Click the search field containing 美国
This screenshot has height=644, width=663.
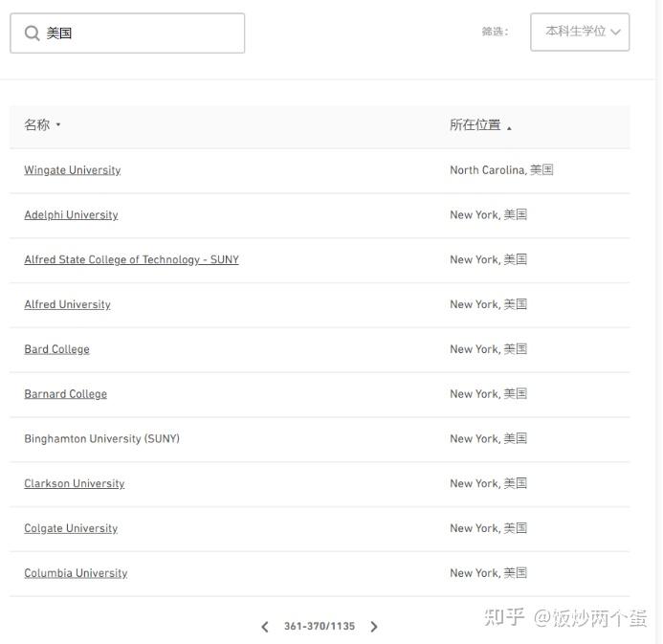point(127,33)
